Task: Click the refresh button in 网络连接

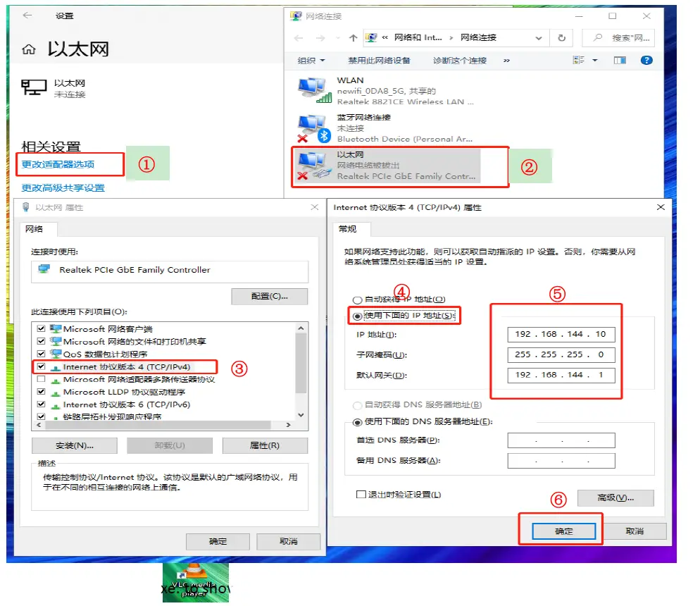Action: click(562, 38)
